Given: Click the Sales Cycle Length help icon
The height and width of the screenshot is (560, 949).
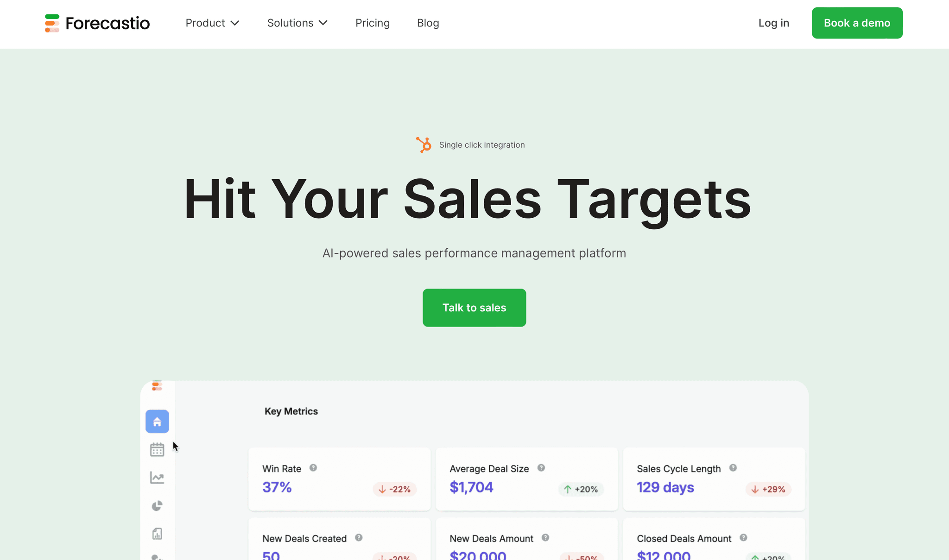Looking at the screenshot, I should coord(734,468).
